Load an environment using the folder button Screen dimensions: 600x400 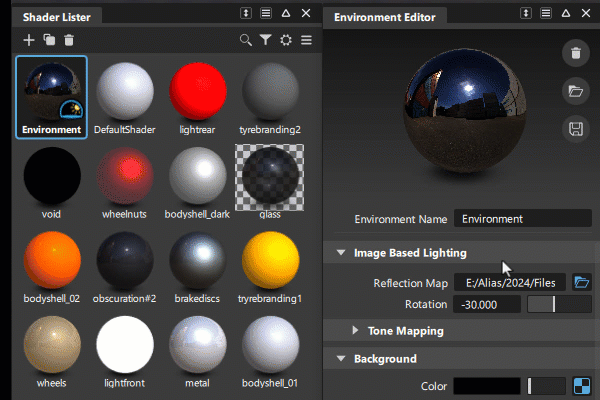click(576, 91)
